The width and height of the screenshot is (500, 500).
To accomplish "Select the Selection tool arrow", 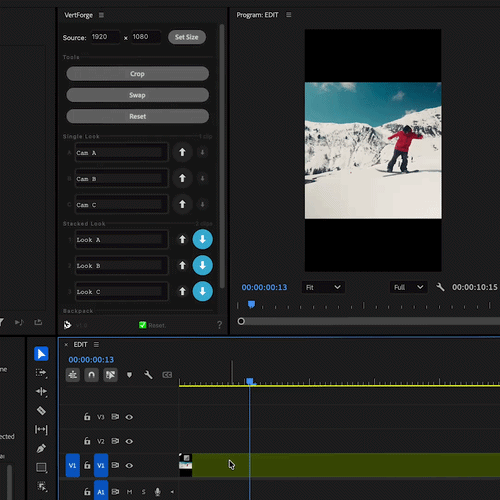I will tap(41, 354).
